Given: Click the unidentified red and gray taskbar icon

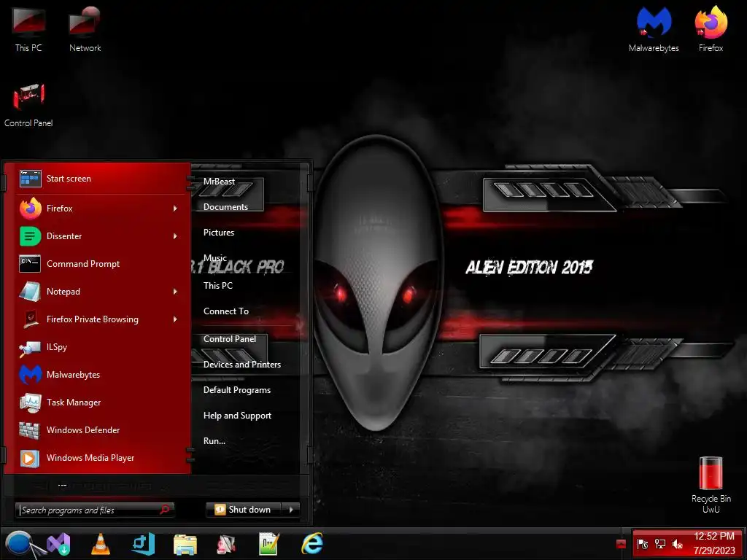Looking at the screenshot, I should click(226, 544).
